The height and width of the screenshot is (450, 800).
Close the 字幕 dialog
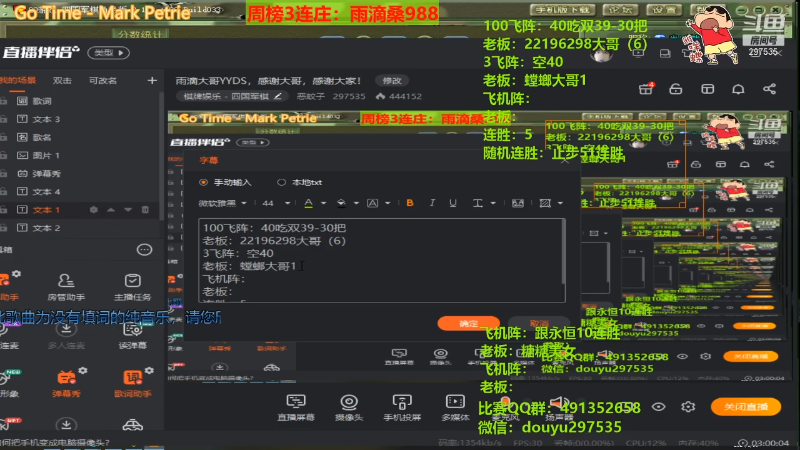565,160
